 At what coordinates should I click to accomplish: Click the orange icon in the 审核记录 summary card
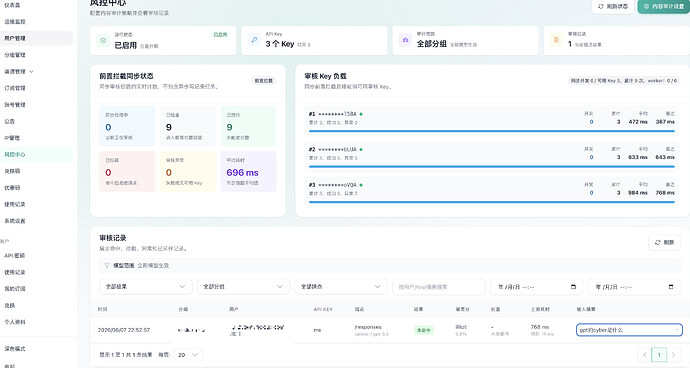(556, 40)
